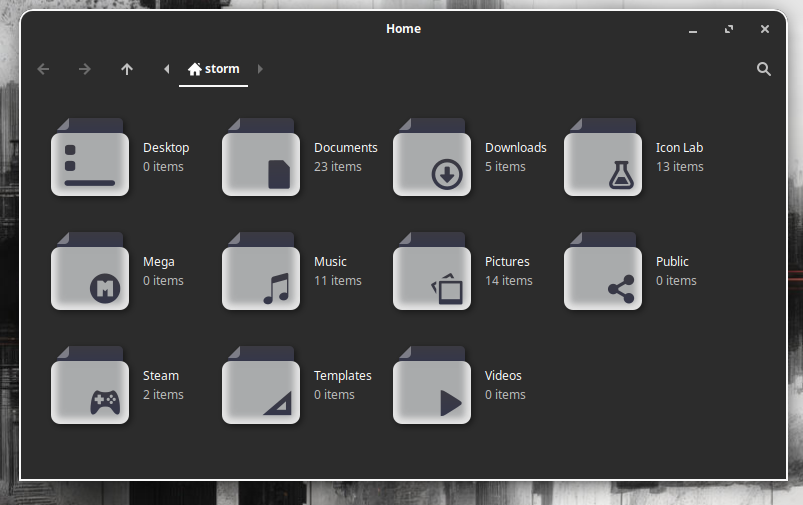
Task: Open the Steam gamepad folder icon
Action: point(90,385)
